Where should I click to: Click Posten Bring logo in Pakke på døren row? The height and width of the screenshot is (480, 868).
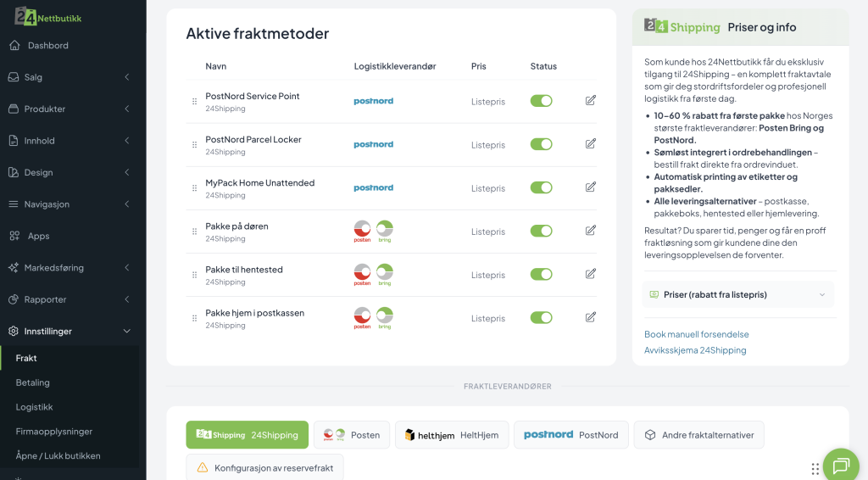coord(374,232)
